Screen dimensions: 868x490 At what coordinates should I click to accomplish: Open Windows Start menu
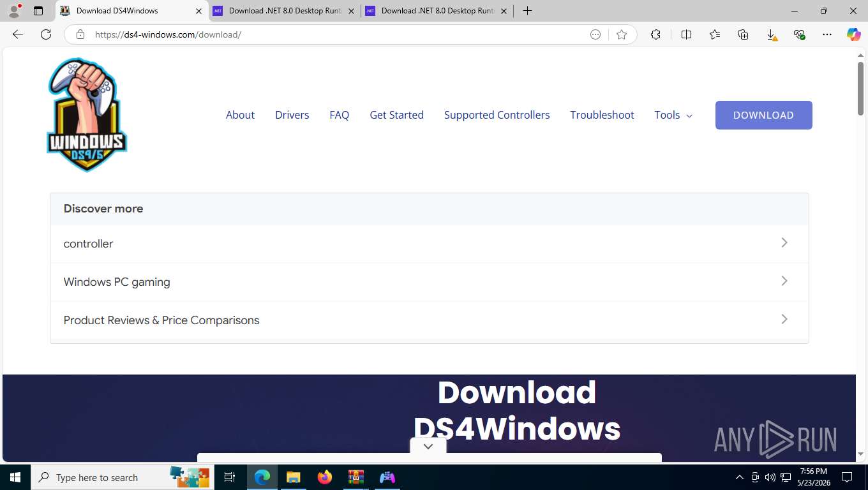(15, 477)
